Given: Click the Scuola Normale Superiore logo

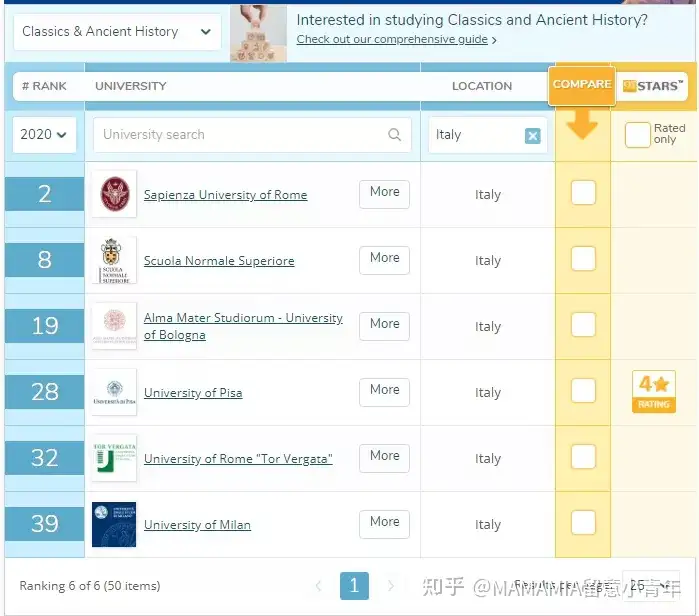Looking at the screenshot, I should point(114,260).
